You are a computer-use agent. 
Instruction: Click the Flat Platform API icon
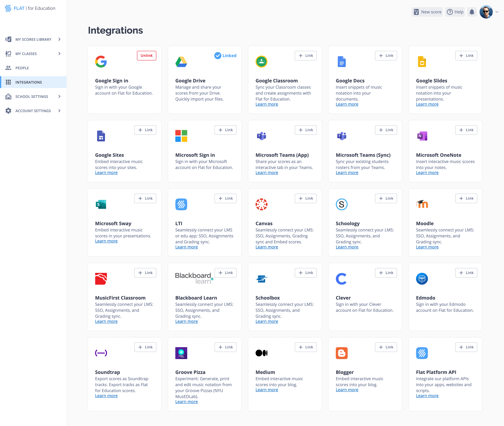click(x=422, y=353)
